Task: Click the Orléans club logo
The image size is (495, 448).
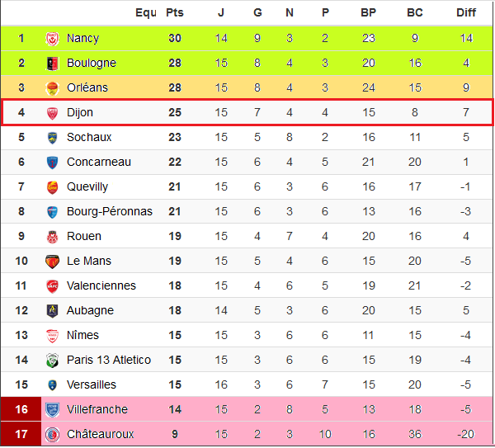Action: [52, 88]
